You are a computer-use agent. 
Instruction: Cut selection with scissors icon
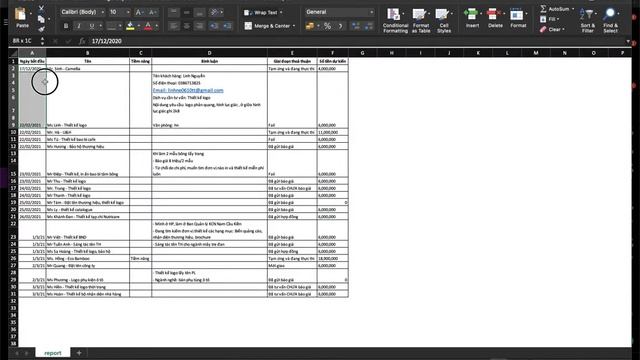coord(41,8)
